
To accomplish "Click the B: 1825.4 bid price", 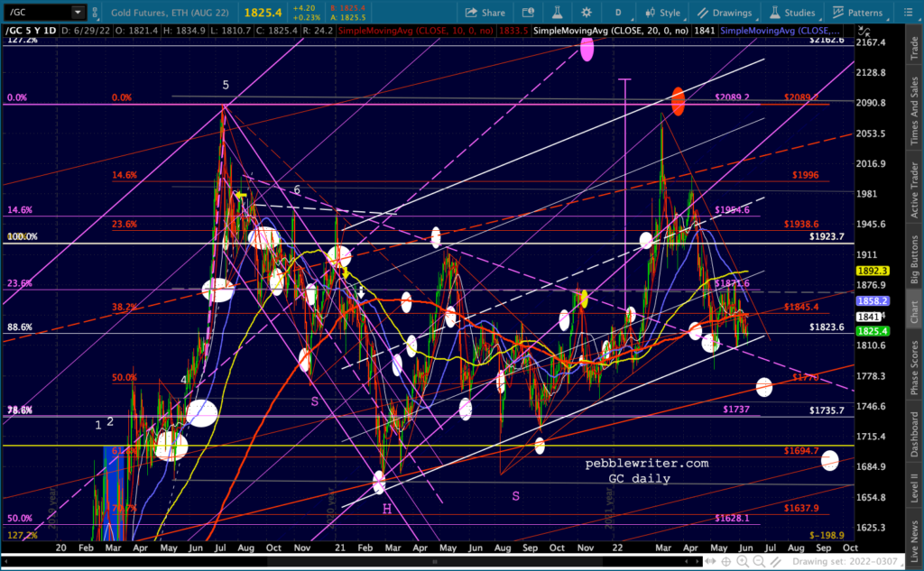I will pyautogui.click(x=347, y=8).
